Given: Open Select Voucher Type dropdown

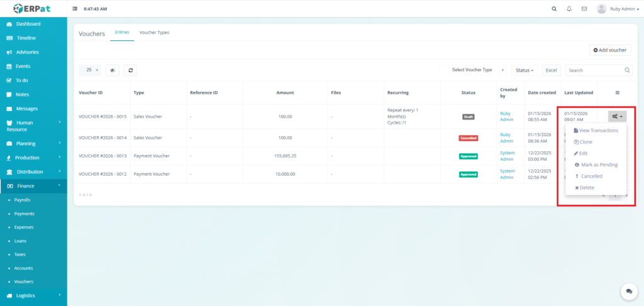Looking at the screenshot, I should [x=473, y=71].
